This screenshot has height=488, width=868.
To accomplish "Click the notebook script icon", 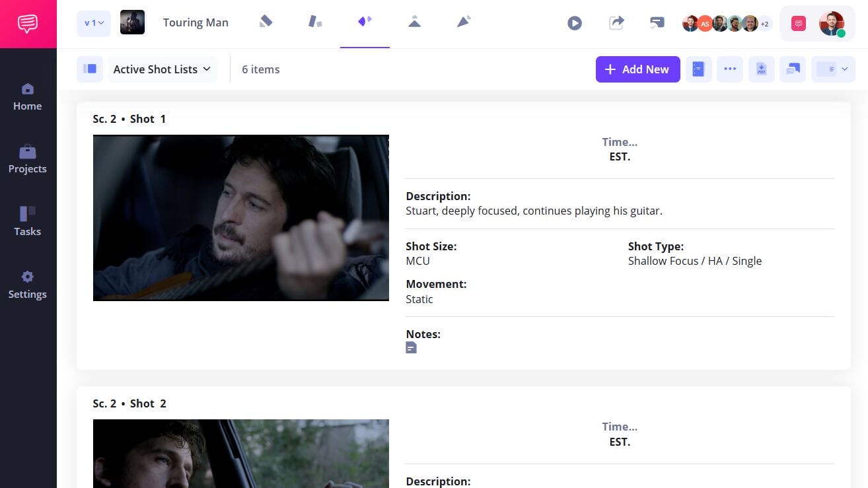I will 699,69.
